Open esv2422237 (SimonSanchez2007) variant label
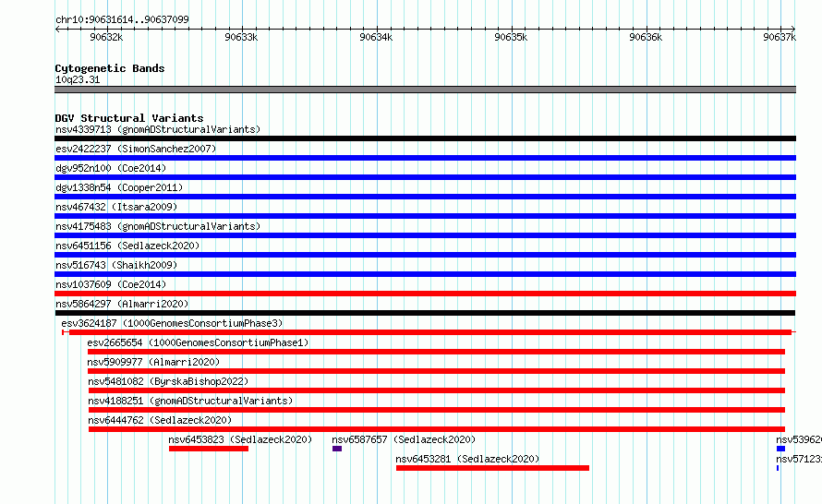 point(136,149)
